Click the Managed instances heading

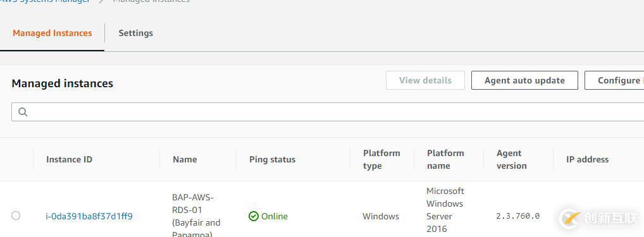[63, 83]
